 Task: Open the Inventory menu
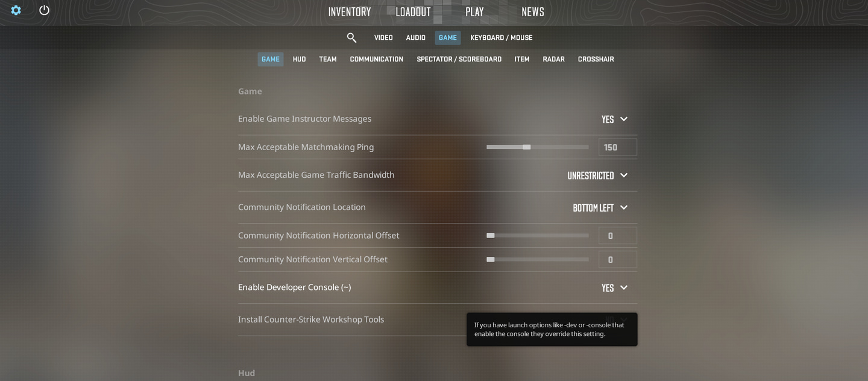350,12
